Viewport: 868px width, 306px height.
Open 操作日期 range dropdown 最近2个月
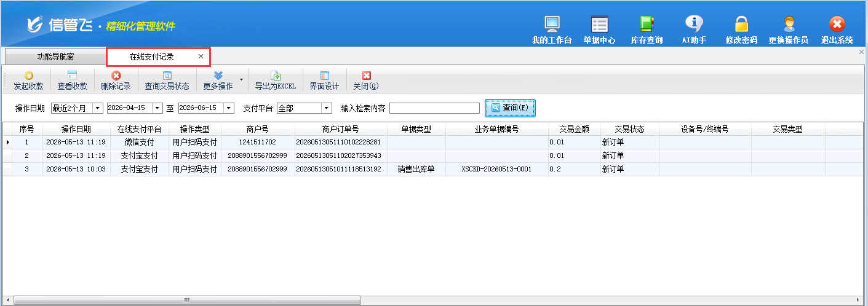pyautogui.click(x=97, y=108)
